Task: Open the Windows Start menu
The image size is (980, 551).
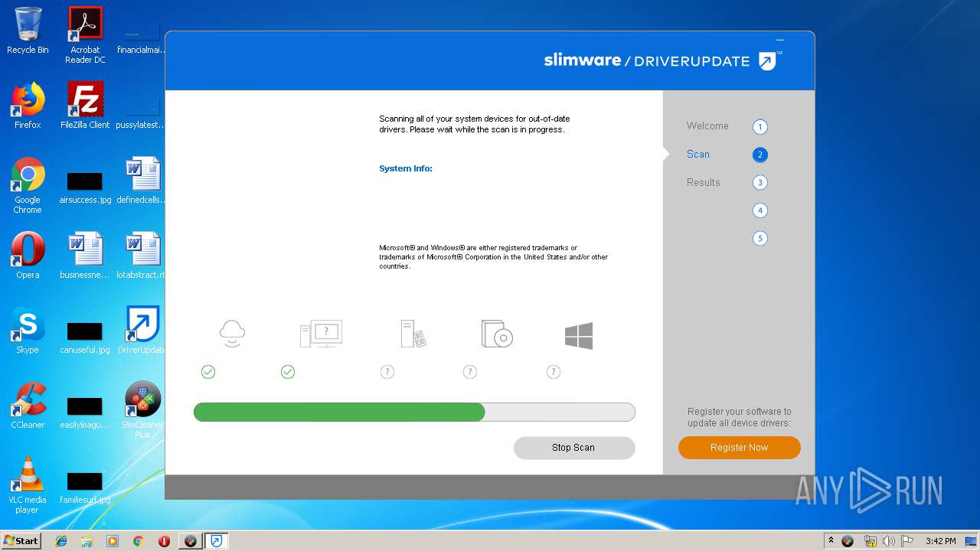Action: click(21, 540)
